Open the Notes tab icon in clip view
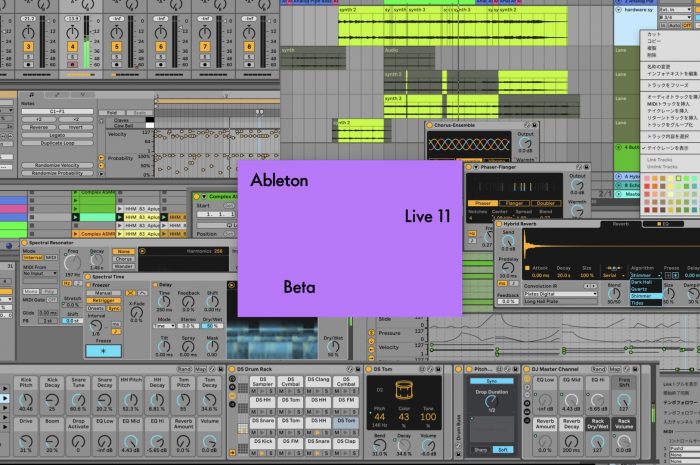Viewport: 700px width, 465px height. pyautogui.click(x=32, y=95)
